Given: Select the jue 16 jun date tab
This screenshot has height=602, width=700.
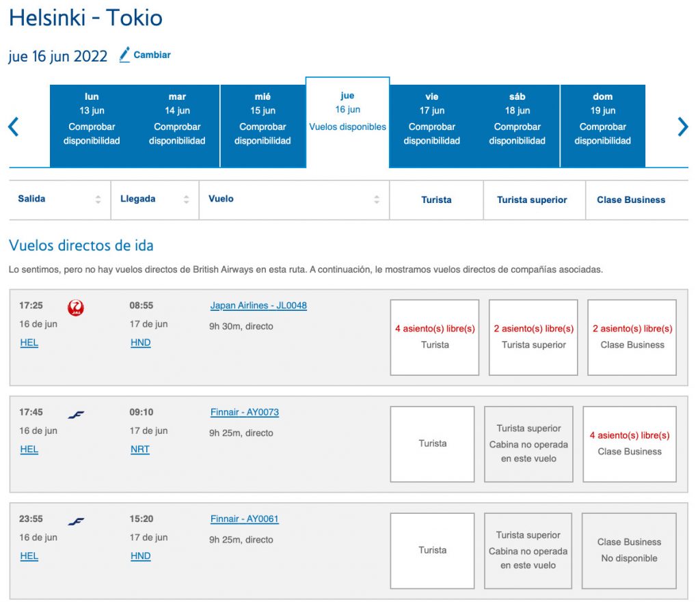Looking at the screenshot, I should pyautogui.click(x=348, y=123).
